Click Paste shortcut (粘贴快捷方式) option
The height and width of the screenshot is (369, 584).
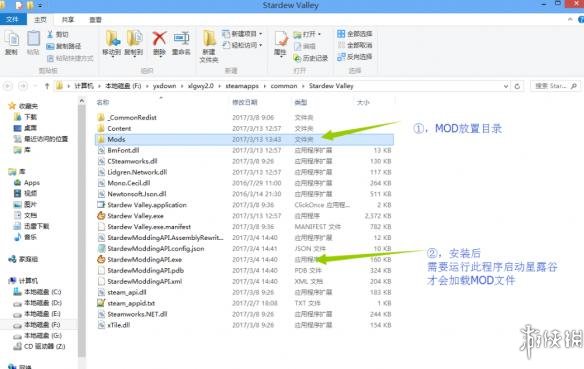pos(70,58)
